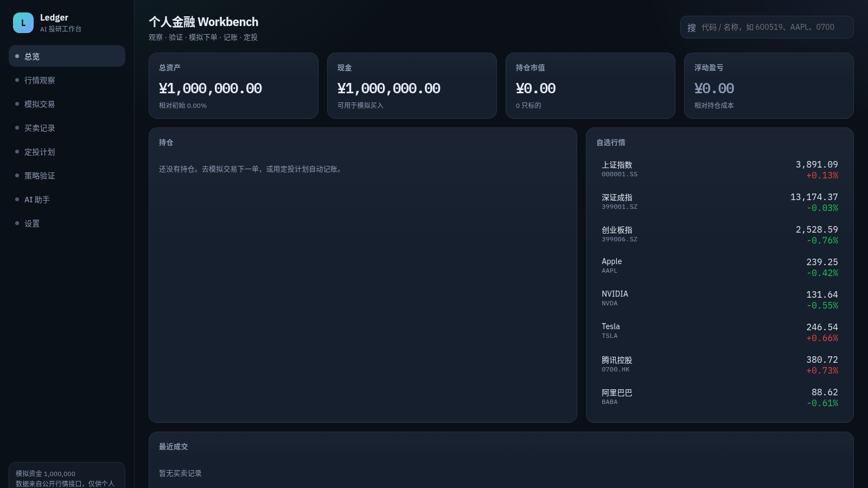
Task: Open the 定投计划 page
Action: (x=67, y=151)
